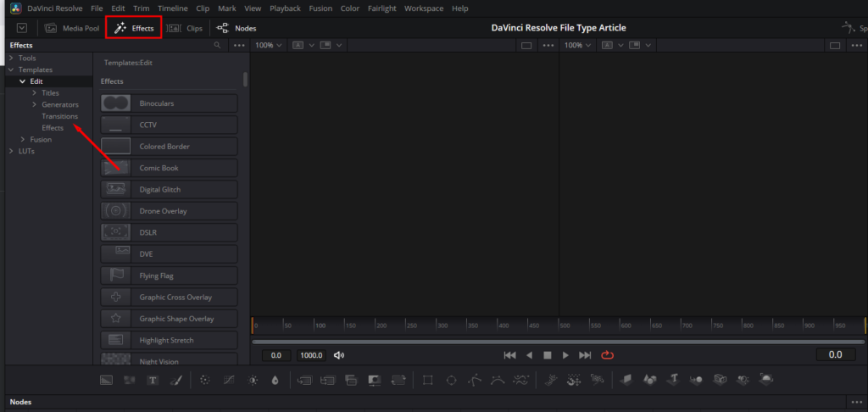Toggle the Clips panel

pos(185,28)
